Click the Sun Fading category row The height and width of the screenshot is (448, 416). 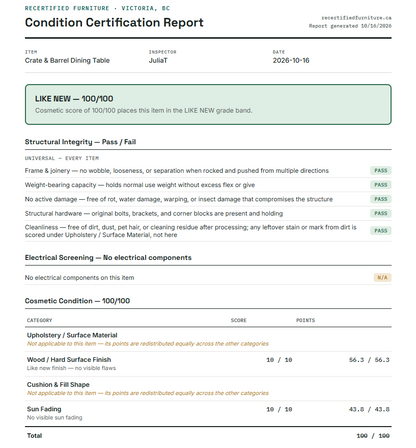pyautogui.click(x=208, y=413)
